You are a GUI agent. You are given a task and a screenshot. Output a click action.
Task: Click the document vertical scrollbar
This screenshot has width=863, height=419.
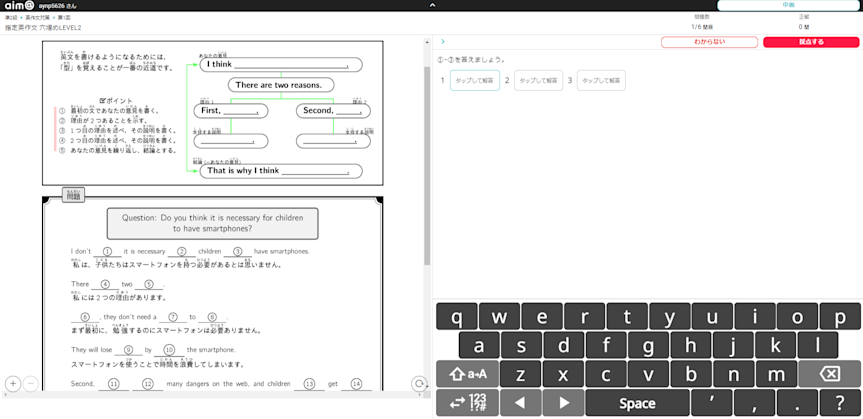pyautogui.click(x=427, y=165)
